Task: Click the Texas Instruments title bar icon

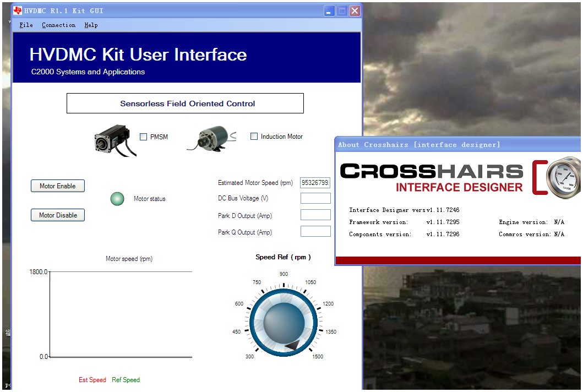Action: [x=18, y=10]
